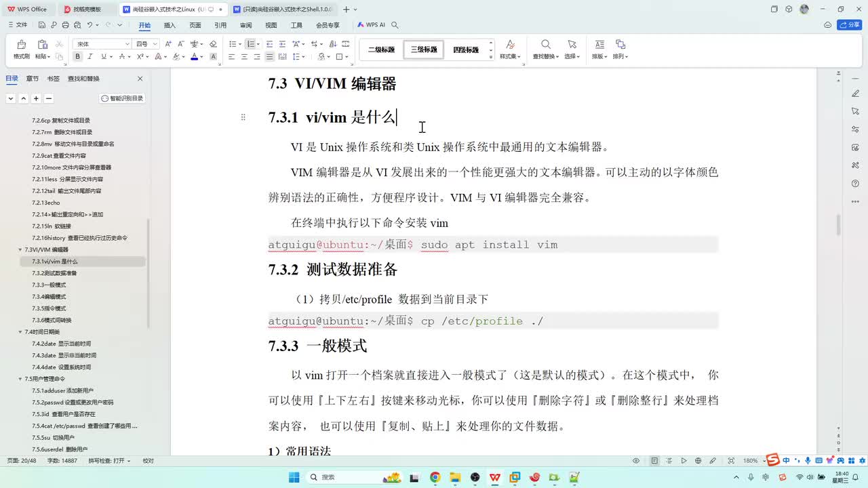Screen dimensions: 868x488
Task: Click the Find and Replace magnifier icon
Action: [545, 45]
